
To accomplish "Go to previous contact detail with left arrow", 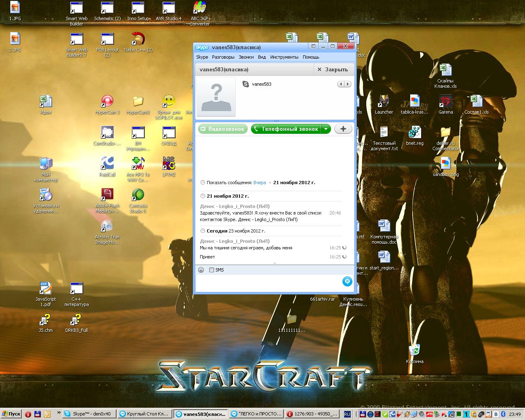I will pyautogui.click(x=340, y=84).
